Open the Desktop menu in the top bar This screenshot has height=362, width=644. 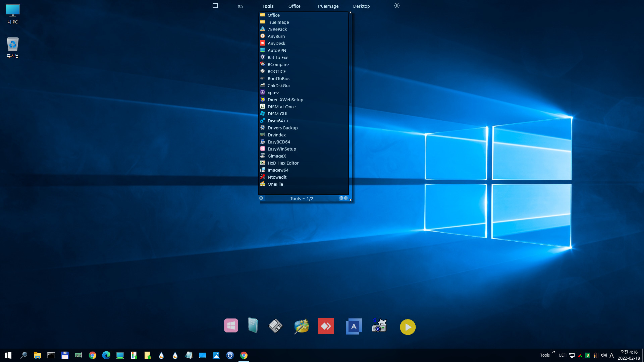point(361,6)
